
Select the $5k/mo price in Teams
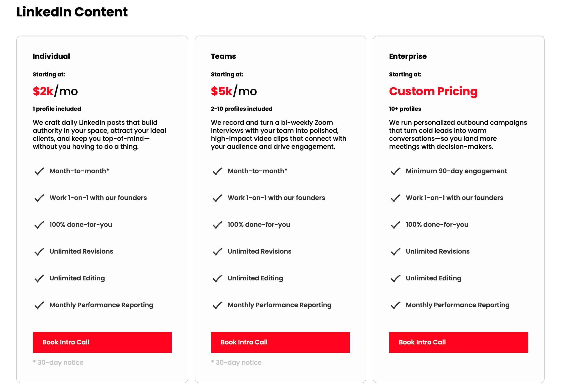[x=234, y=91]
